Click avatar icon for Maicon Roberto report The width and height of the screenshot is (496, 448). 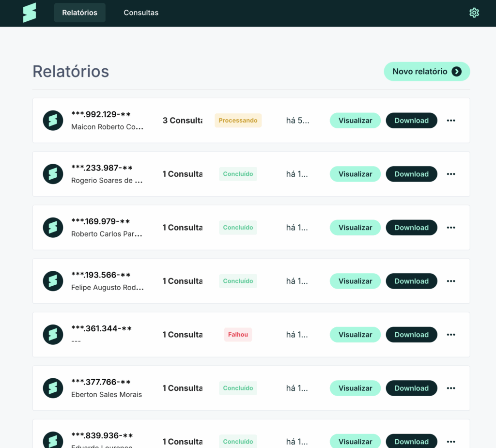pyautogui.click(x=53, y=121)
